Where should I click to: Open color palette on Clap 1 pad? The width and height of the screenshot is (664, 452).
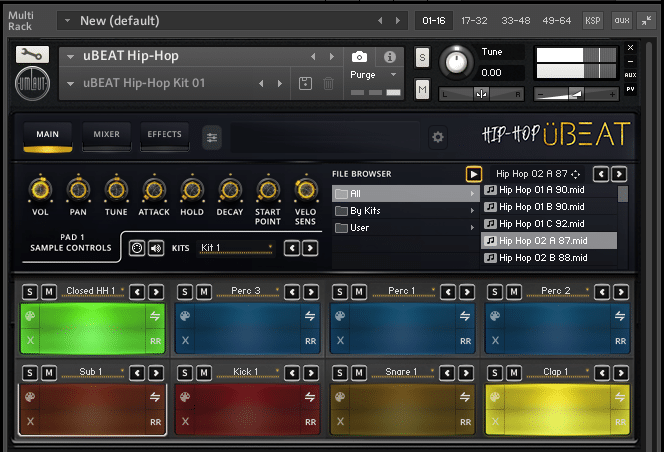pos(495,397)
